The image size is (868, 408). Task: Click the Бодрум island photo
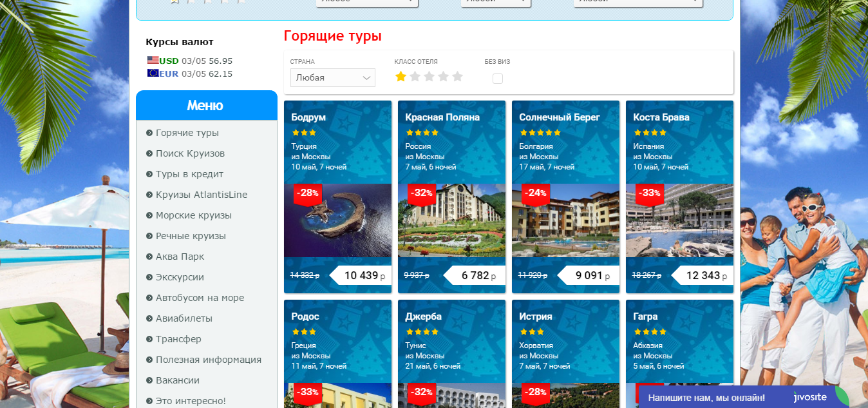(337, 221)
